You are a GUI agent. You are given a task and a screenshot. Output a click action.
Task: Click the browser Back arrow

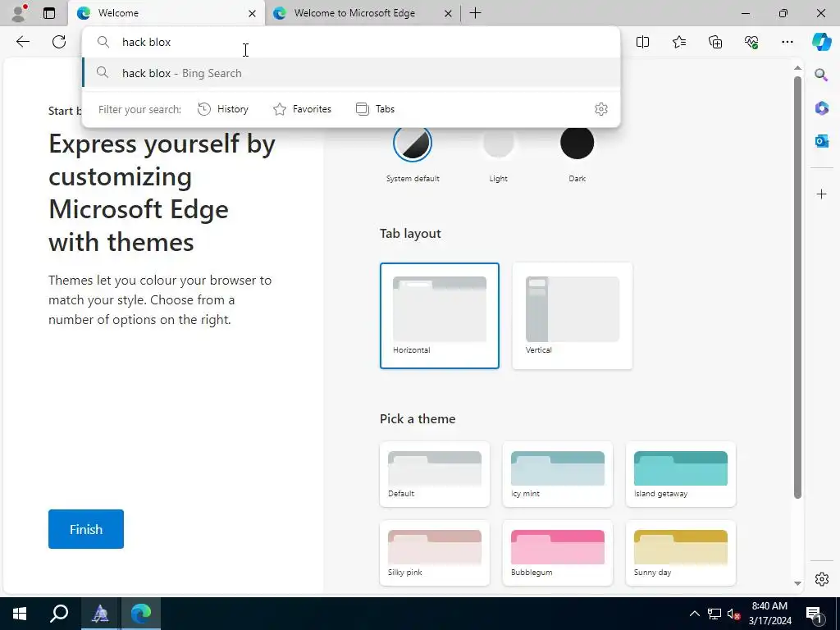22,42
